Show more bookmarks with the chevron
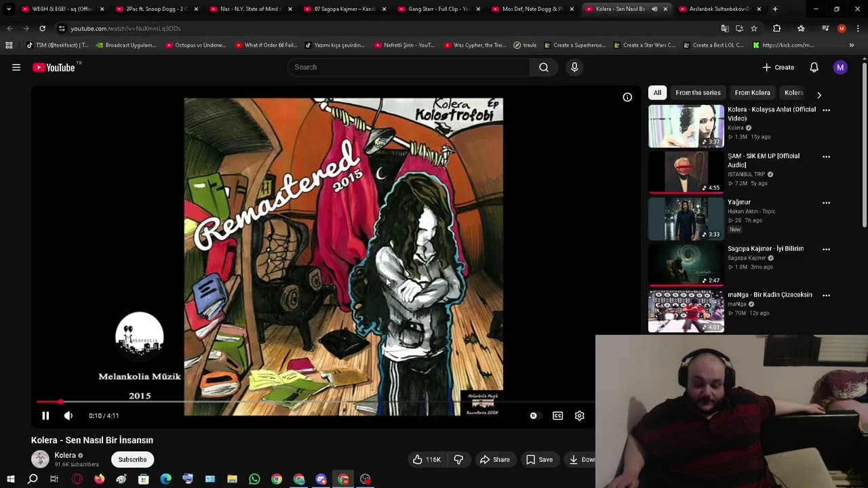The height and width of the screenshot is (488, 868). [x=851, y=45]
